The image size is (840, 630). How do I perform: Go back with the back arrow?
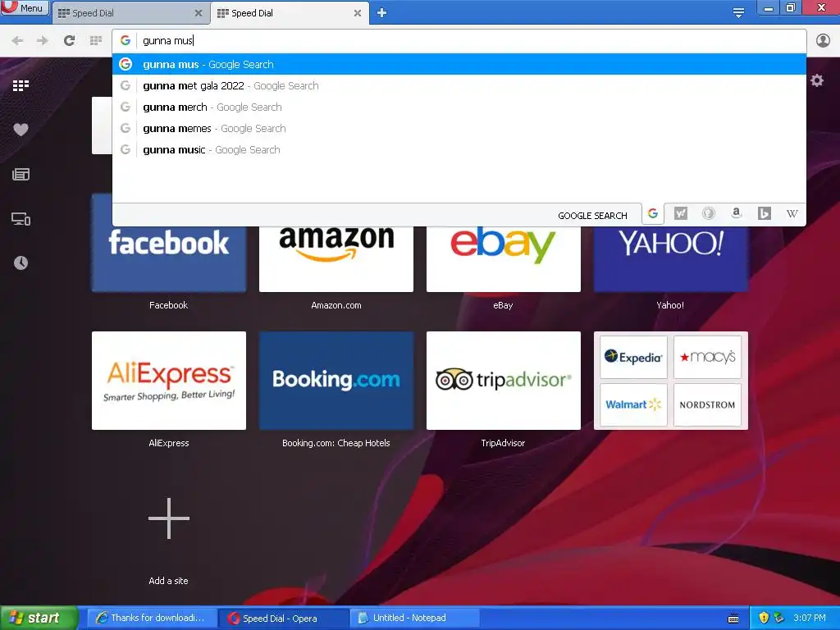pos(17,41)
